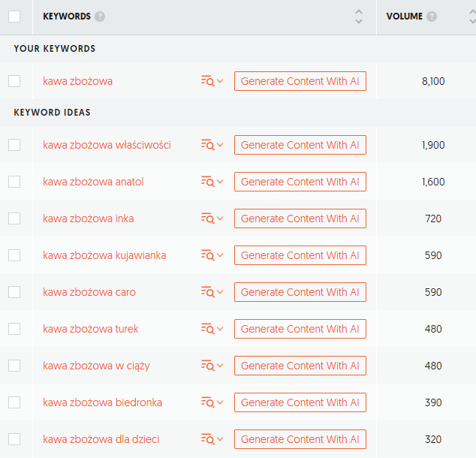Viewport: 476px width, 458px height.
Task: Click help question mark next to VOLUME
Action: click(x=432, y=17)
